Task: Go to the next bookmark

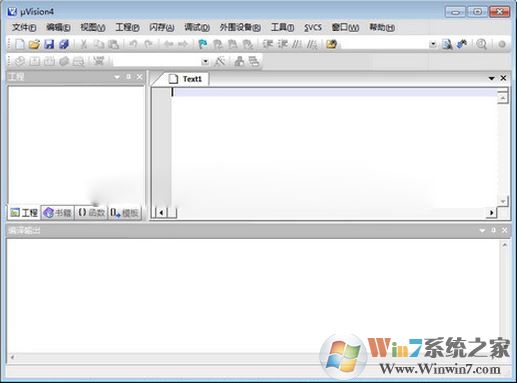Action: point(232,44)
